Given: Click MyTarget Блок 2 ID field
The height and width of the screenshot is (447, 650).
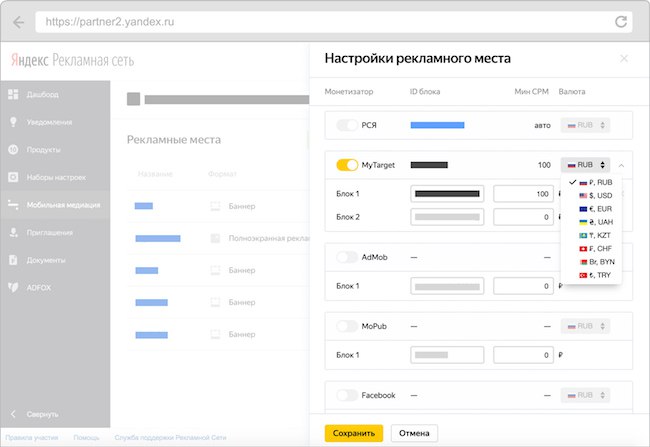Looking at the screenshot, I should (x=447, y=217).
